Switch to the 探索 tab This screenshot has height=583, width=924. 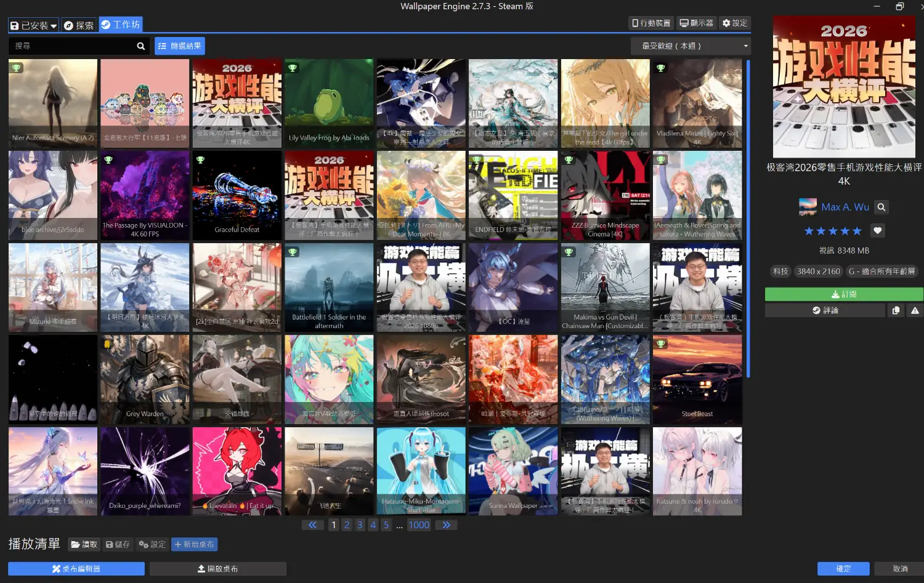[79, 25]
